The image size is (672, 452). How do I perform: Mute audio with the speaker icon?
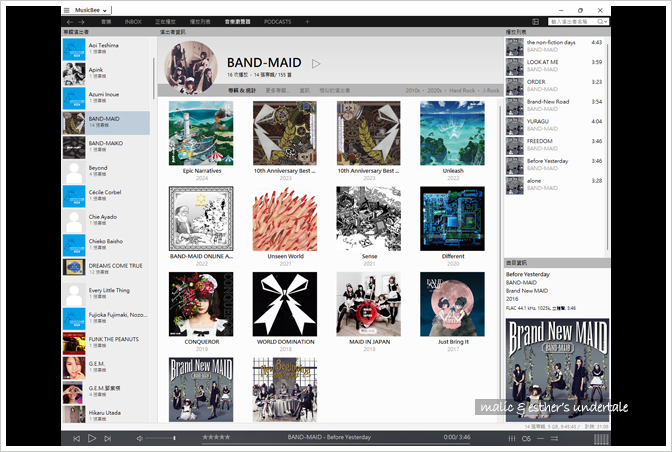click(139, 438)
